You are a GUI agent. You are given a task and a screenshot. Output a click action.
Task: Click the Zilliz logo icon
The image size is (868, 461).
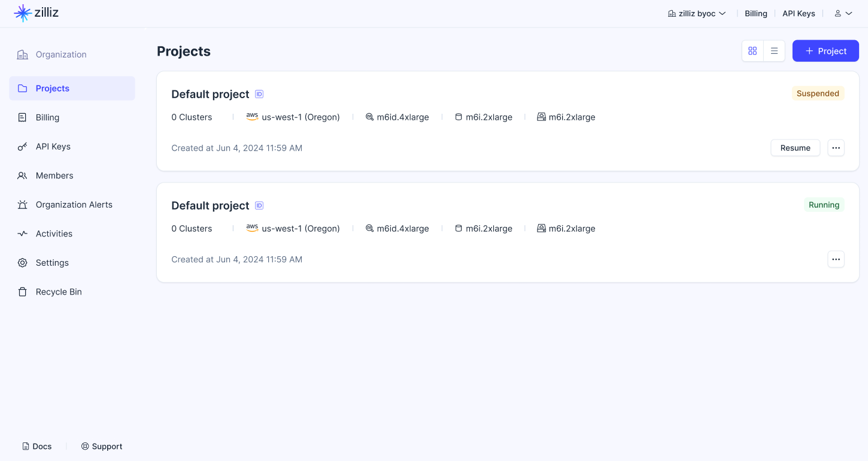pyautogui.click(x=23, y=13)
